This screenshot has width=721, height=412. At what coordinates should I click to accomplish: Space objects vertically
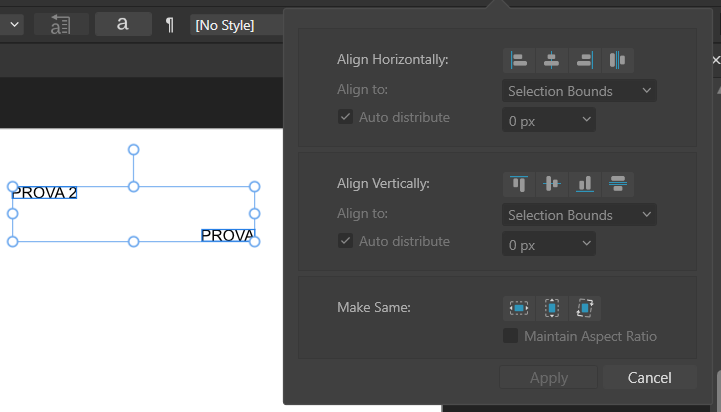pyautogui.click(x=618, y=184)
